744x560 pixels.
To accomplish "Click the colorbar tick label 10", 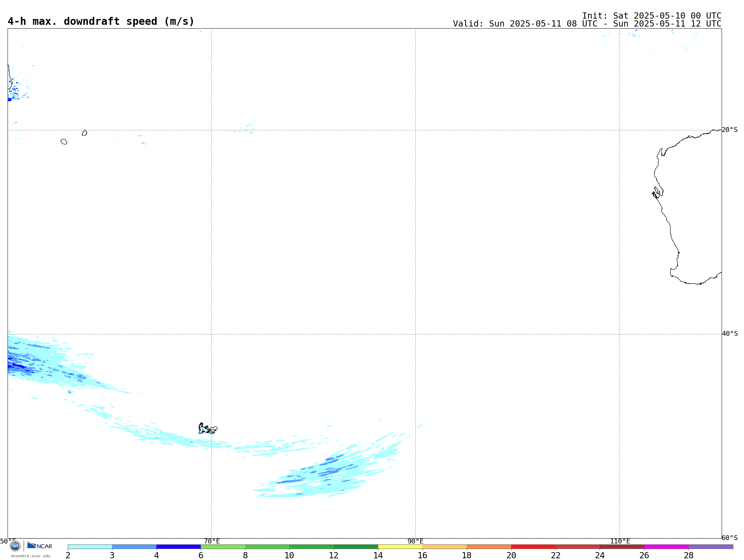I will pos(289,555).
